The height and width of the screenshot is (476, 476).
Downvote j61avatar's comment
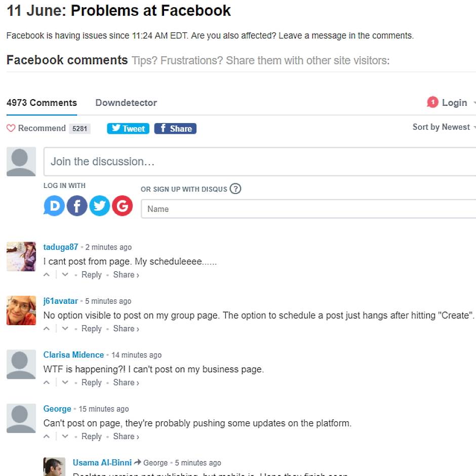click(65, 329)
